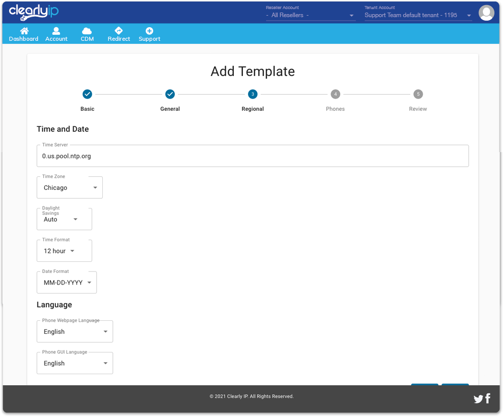Click the ClearlyIP logo
Screen dimensions: 504x420
click(x=34, y=12)
